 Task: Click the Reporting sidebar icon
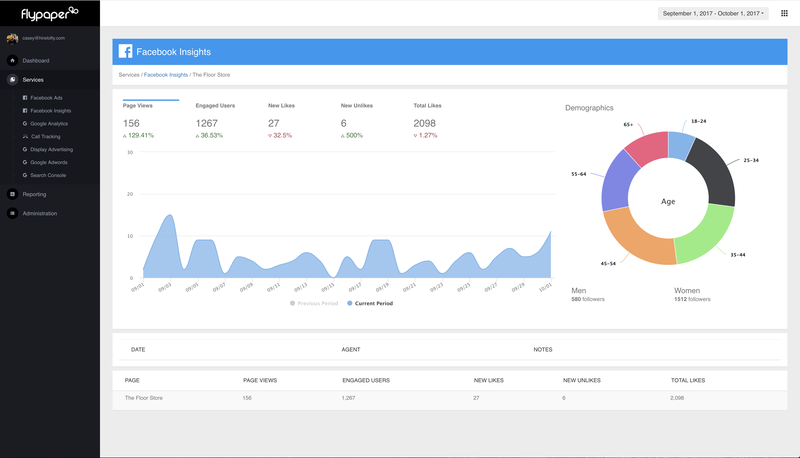13,194
